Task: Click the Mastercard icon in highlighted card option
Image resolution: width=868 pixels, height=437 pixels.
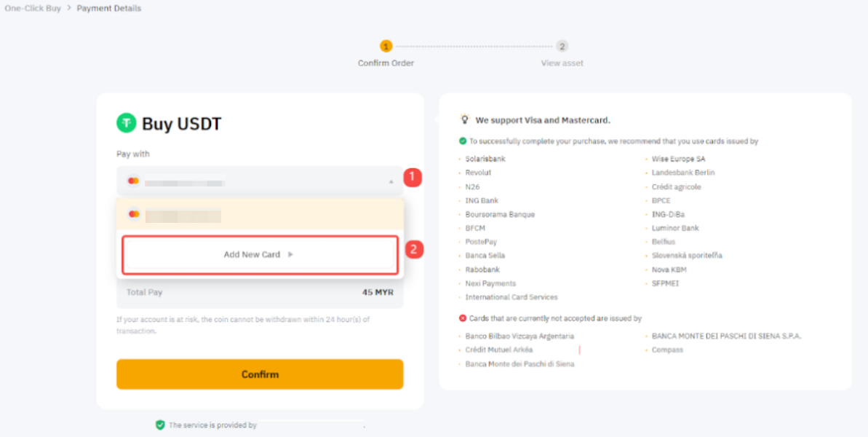Action: tap(134, 214)
